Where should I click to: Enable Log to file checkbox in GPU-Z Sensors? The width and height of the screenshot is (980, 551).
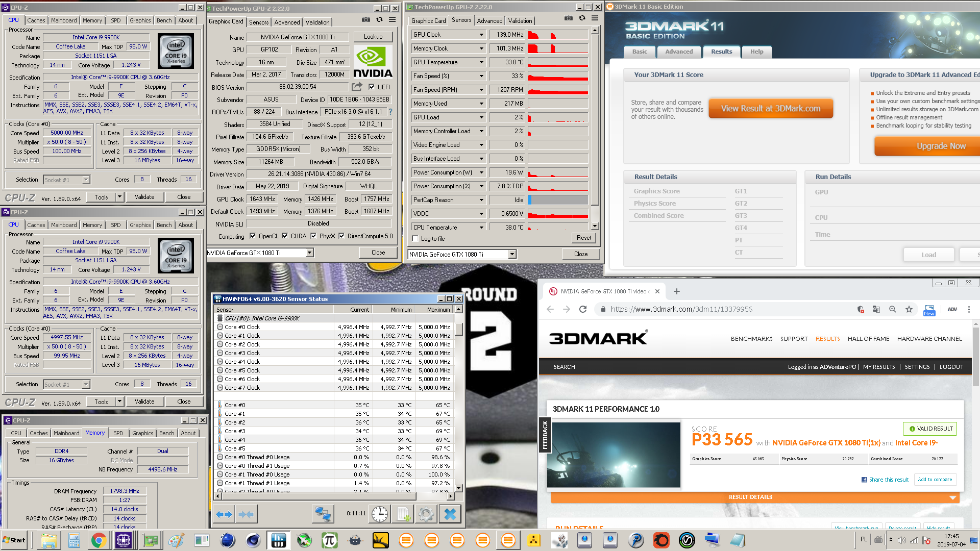[x=415, y=239]
